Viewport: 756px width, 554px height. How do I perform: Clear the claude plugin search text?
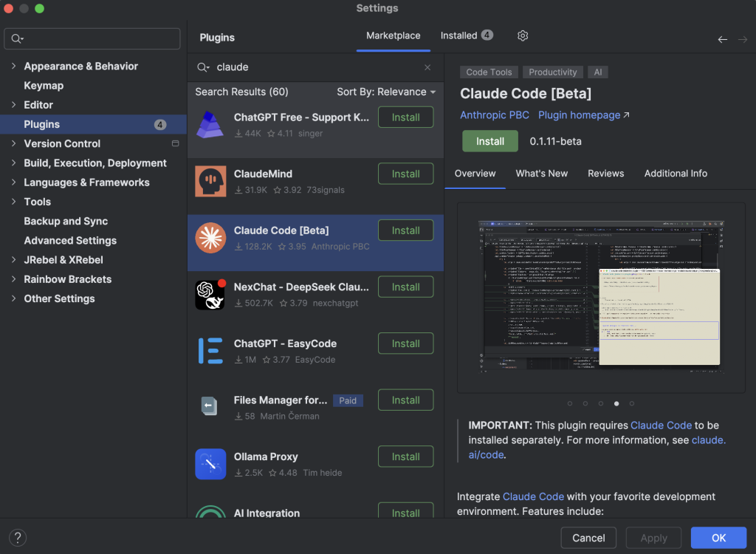point(427,67)
